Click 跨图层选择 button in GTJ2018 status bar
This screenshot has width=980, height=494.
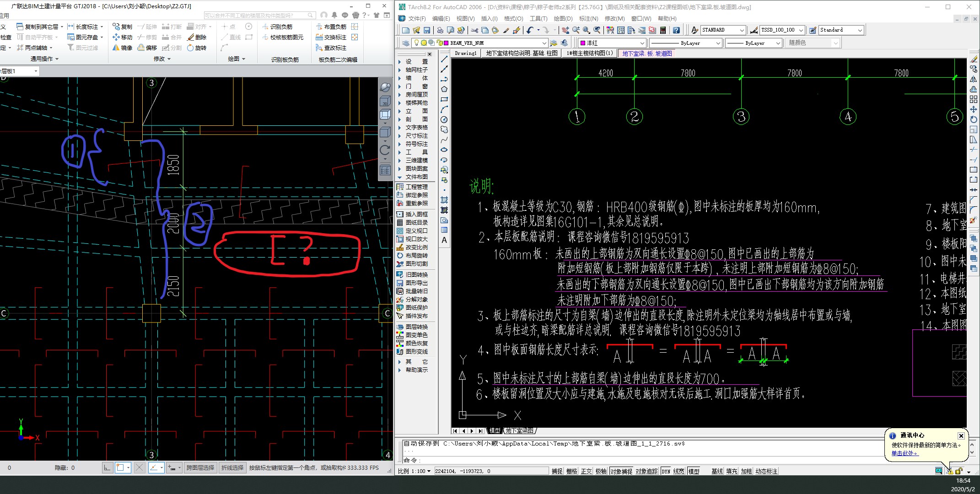click(200, 468)
